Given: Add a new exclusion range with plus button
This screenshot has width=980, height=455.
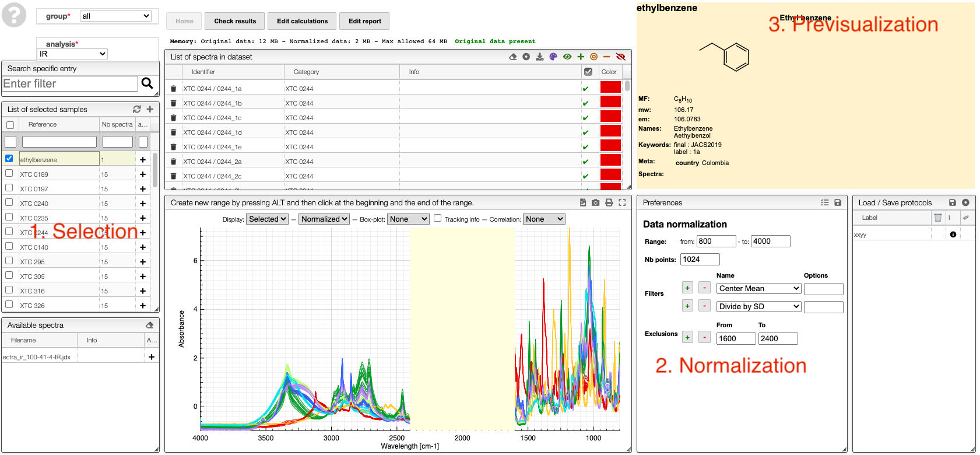Looking at the screenshot, I should coord(688,337).
